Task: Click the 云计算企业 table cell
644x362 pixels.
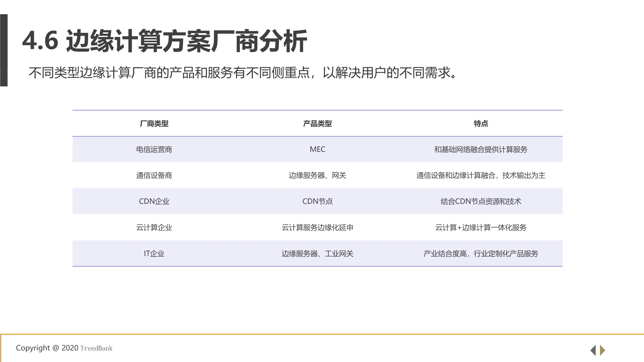Action: [x=155, y=227]
